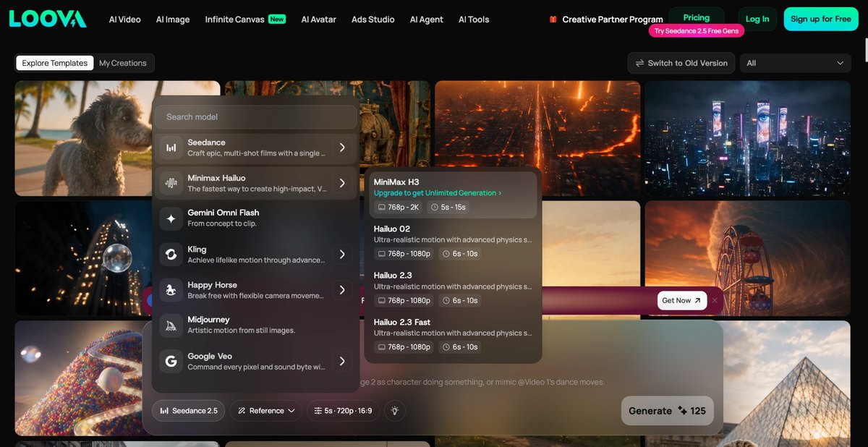The height and width of the screenshot is (447, 868).
Task: Open the AI Avatar menu
Action: (319, 20)
